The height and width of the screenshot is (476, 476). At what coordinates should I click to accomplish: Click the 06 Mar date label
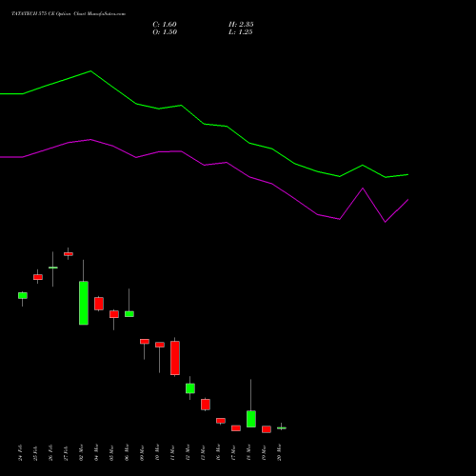coord(127,452)
